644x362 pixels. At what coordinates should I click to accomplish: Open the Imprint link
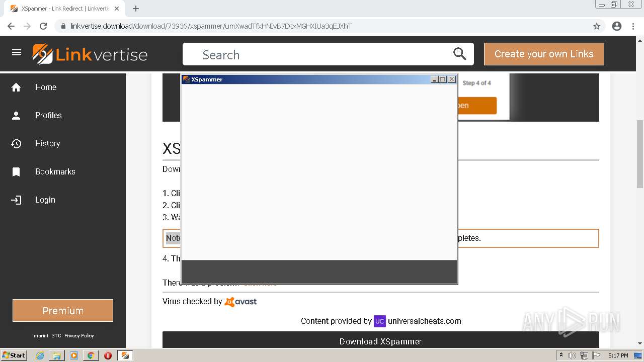point(40,336)
